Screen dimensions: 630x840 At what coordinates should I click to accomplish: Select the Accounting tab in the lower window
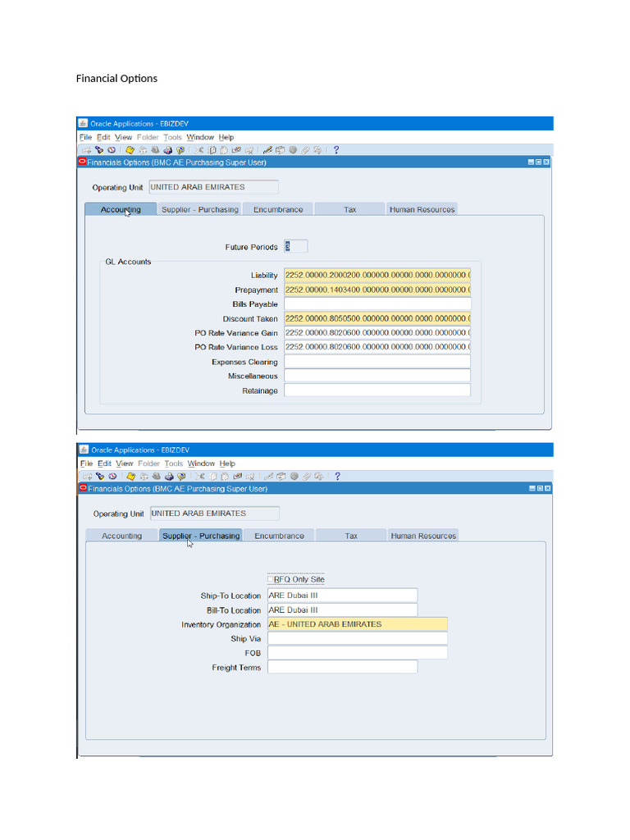tap(121, 536)
